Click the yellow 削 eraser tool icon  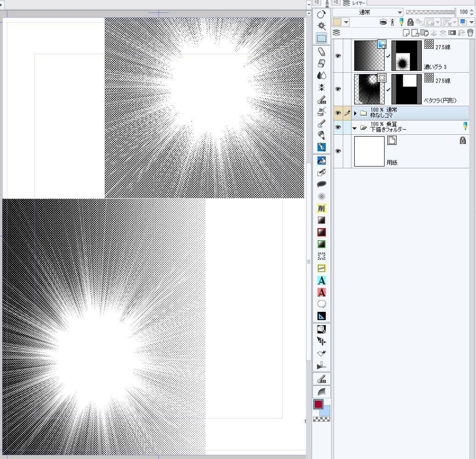(x=321, y=208)
